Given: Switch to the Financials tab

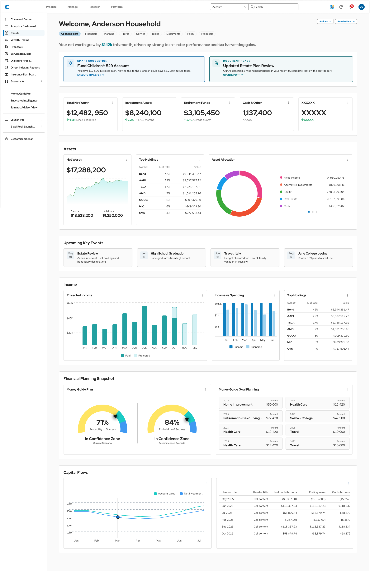Looking at the screenshot, I should click(91, 34).
